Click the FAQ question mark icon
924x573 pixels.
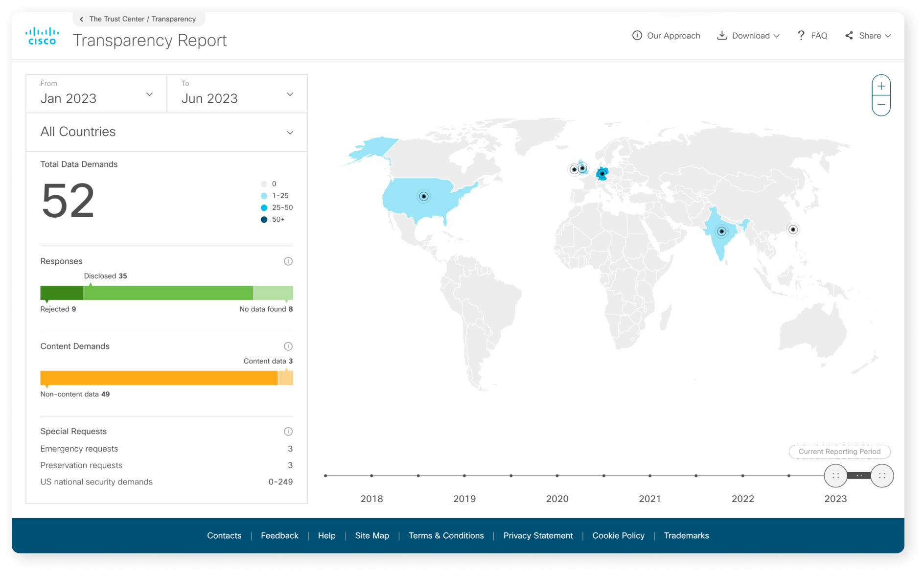point(801,35)
